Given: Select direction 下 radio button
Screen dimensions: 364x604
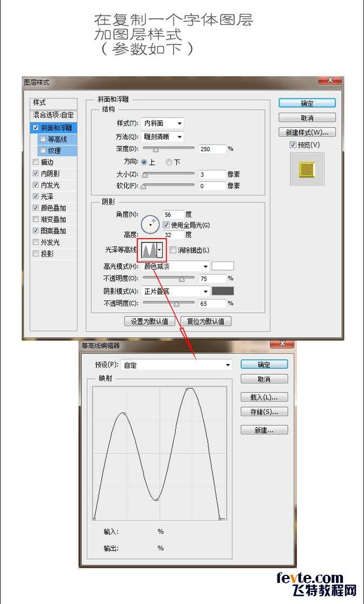Looking at the screenshot, I should 169,162.
